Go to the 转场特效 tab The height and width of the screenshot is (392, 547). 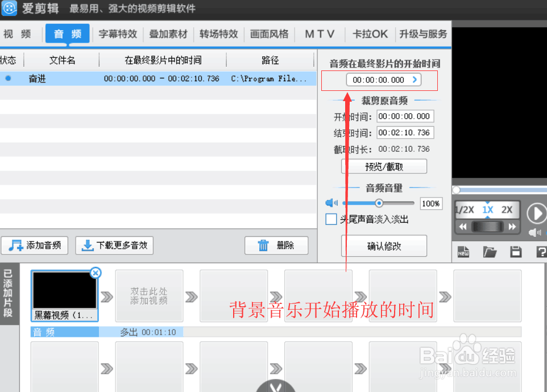coord(219,34)
